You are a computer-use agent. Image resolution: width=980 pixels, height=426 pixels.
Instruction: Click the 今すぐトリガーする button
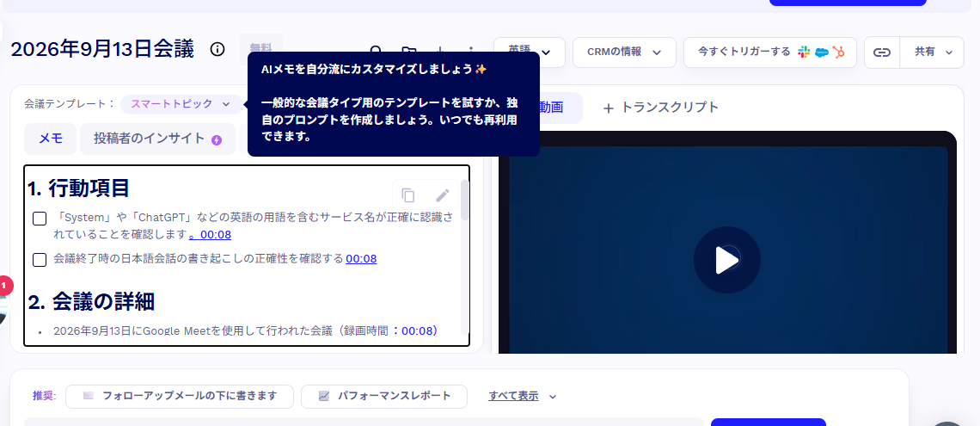coord(770,52)
